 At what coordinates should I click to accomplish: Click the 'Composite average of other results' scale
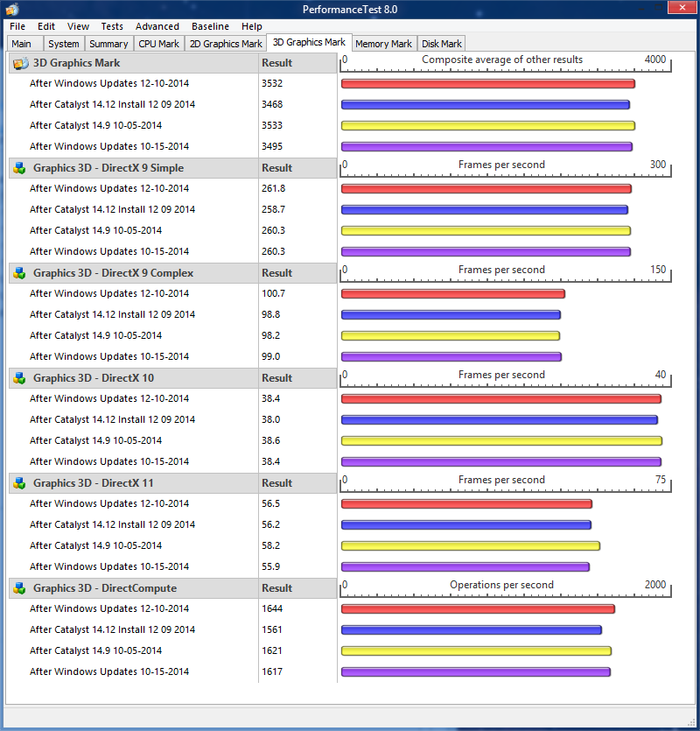pyautogui.click(x=505, y=62)
